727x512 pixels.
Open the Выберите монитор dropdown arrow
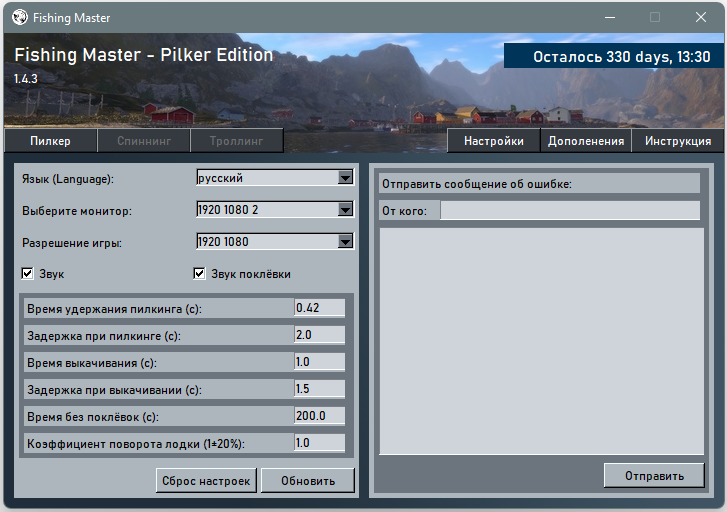click(345, 210)
